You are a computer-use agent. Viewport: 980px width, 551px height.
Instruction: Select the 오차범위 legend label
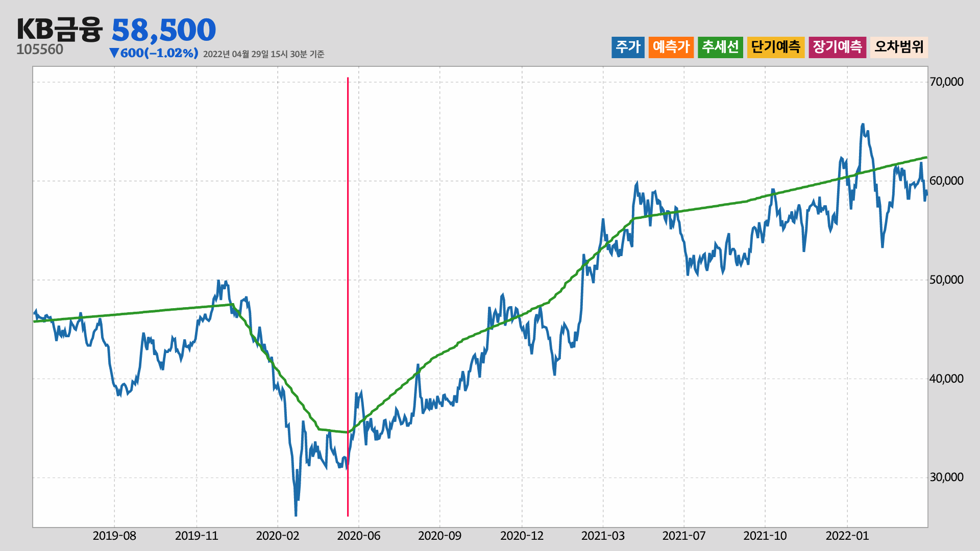point(899,47)
